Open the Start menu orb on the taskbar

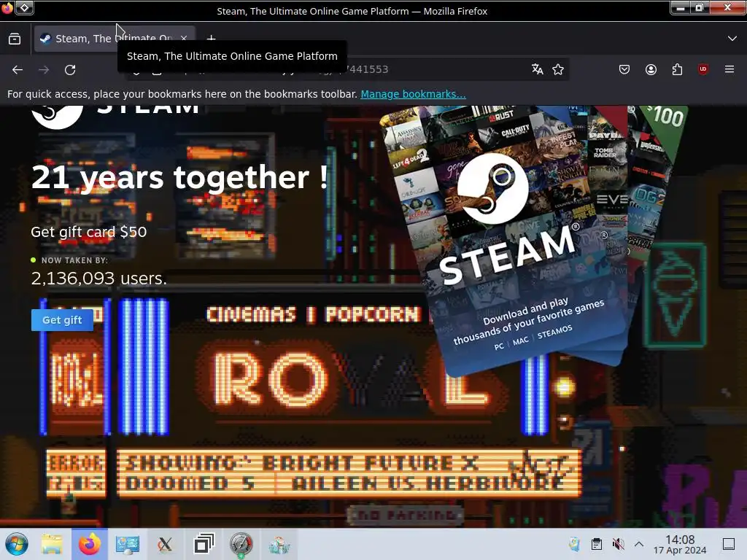click(17, 544)
